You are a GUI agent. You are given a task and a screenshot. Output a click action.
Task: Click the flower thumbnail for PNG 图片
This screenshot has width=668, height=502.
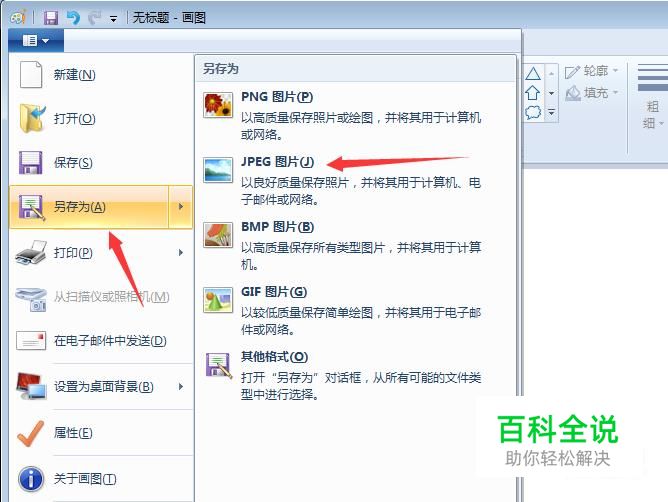tap(218, 105)
